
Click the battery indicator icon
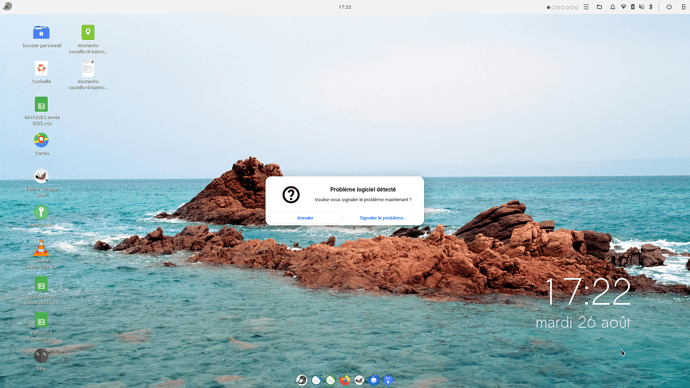[633, 7]
